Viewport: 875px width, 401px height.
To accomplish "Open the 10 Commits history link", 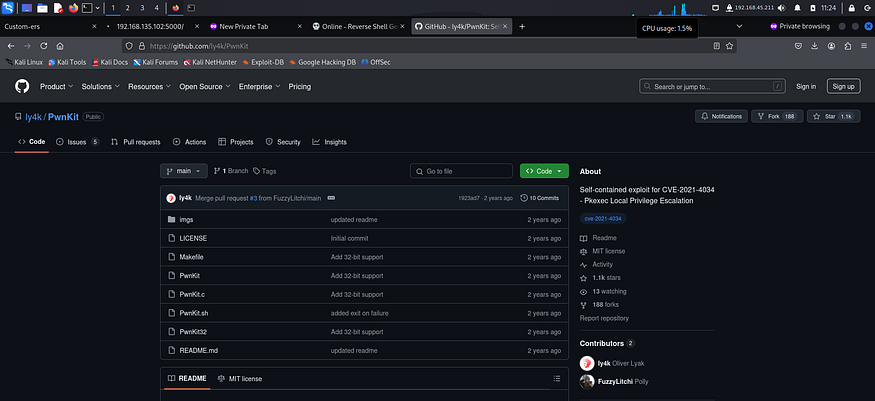I will pos(540,198).
